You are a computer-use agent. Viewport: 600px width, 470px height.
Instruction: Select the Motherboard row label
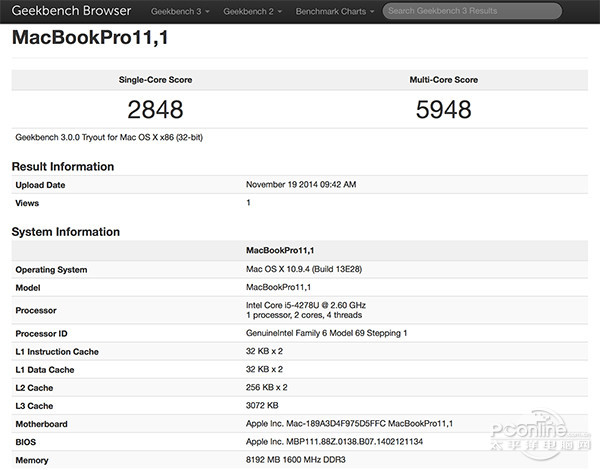coord(41,424)
